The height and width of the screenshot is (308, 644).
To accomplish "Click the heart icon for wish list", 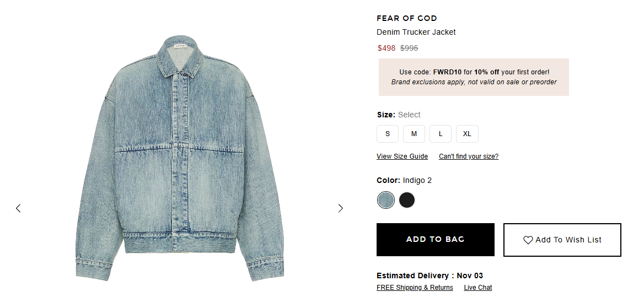I will 528,240.
